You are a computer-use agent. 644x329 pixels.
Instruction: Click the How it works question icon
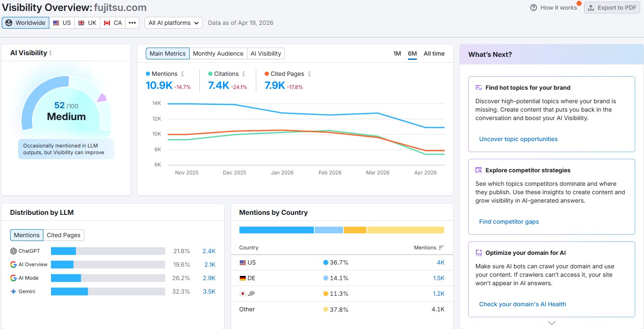[534, 8]
